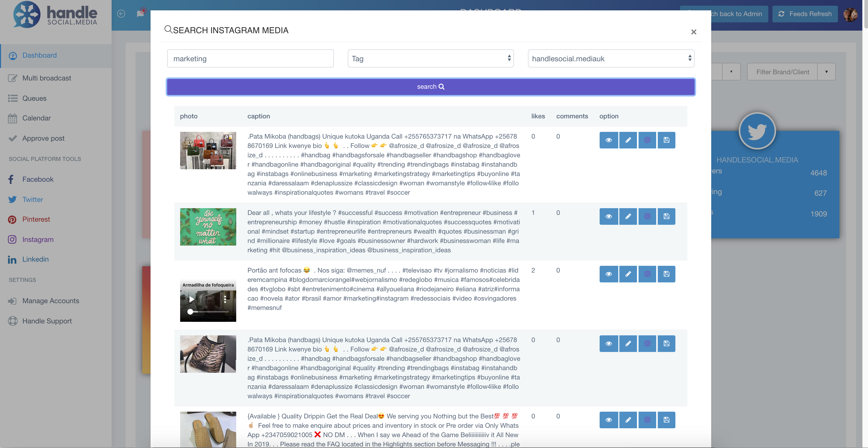The image size is (868, 448).
Task: Open Instagram in sidebar tools
Action: pos(38,240)
